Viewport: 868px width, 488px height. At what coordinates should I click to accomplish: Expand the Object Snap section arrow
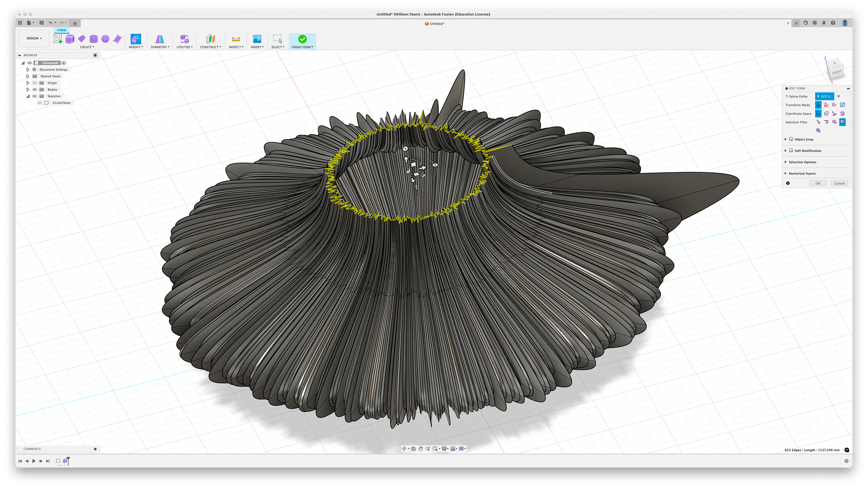(x=786, y=139)
